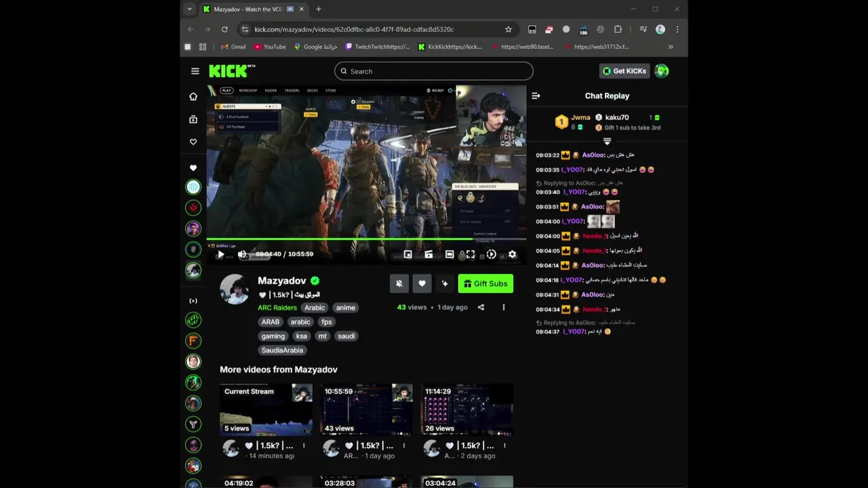Reload the page in the browser
Viewport: 868px width, 488px height.
point(224,29)
